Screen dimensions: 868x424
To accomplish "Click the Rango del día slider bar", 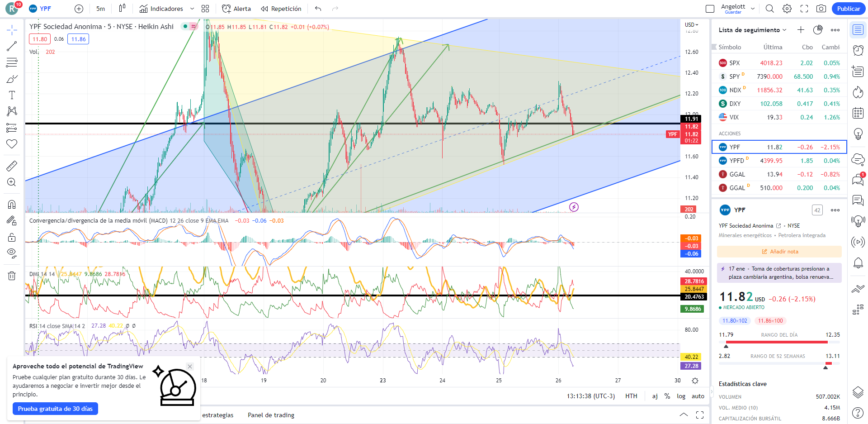I will (x=779, y=342).
